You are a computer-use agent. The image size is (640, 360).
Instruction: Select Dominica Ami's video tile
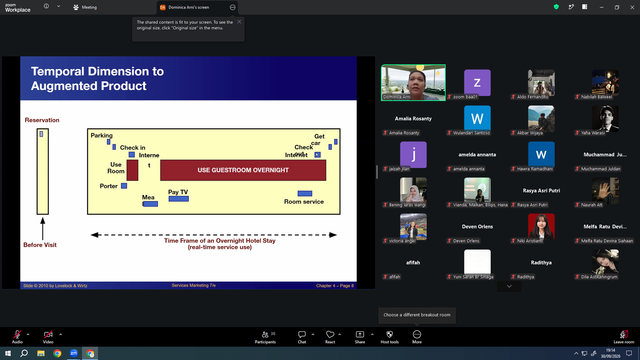(413, 82)
